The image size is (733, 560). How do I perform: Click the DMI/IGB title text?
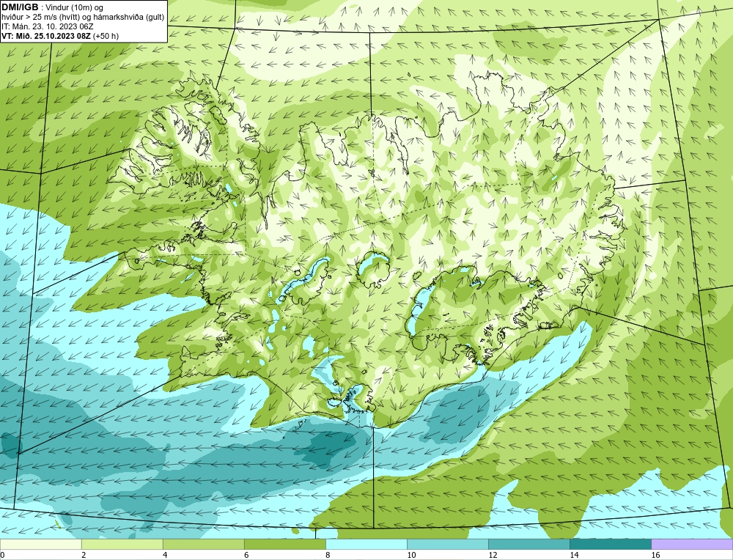(x=20, y=7)
